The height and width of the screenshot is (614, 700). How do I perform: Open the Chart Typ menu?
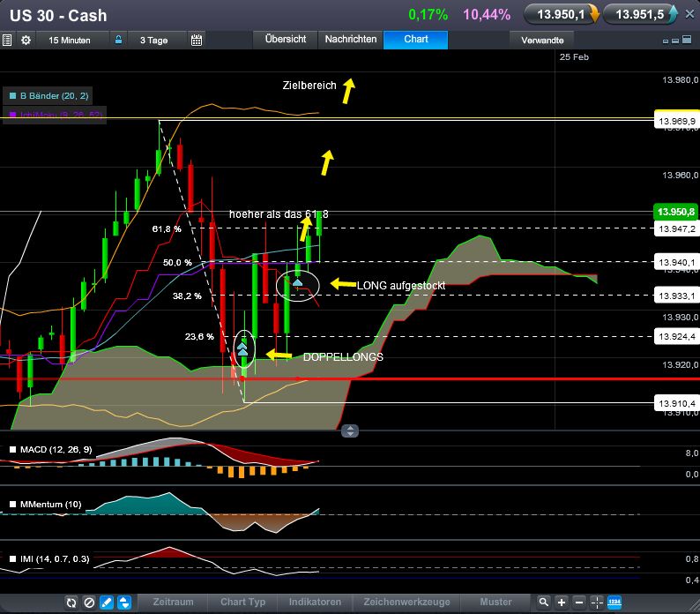click(x=242, y=602)
